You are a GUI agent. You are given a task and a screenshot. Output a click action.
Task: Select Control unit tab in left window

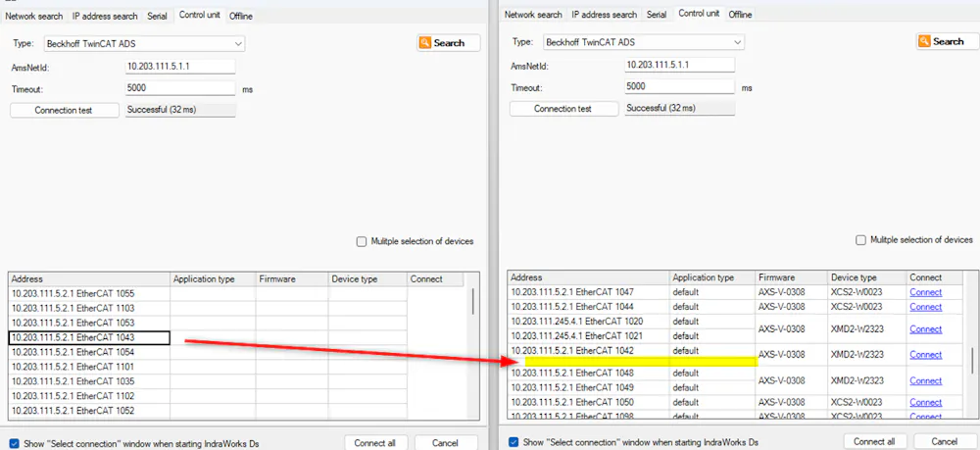199,15
